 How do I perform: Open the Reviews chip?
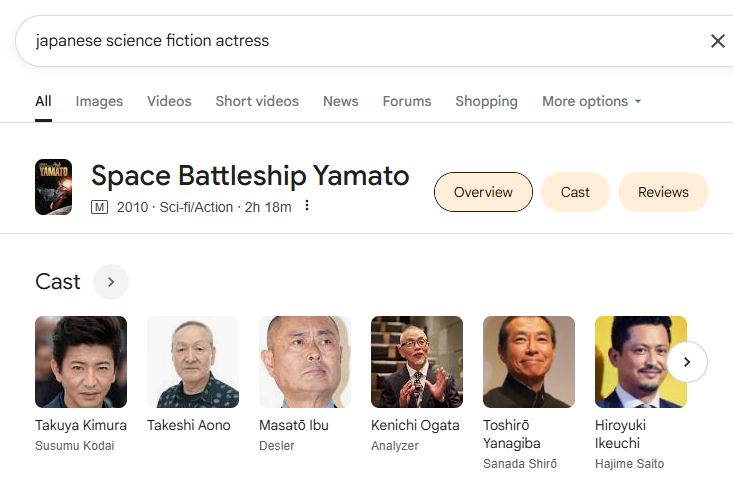pyautogui.click(x=663, y=192)
